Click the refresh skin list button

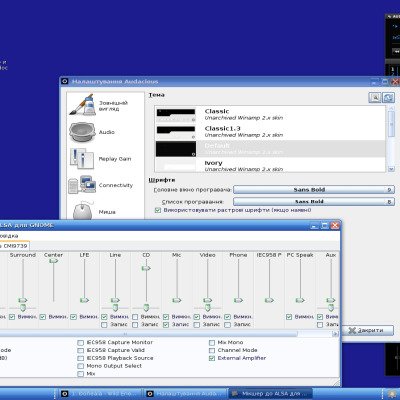point(388,98)
